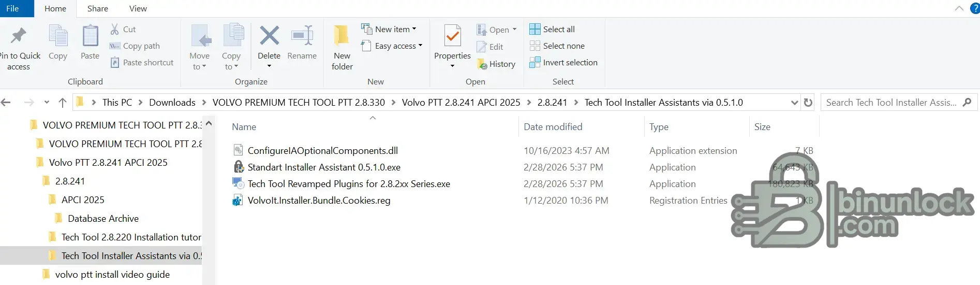Click the Properties icon in the ribbon
Viewport: 980px width, 285px height.
pos(452,36)
